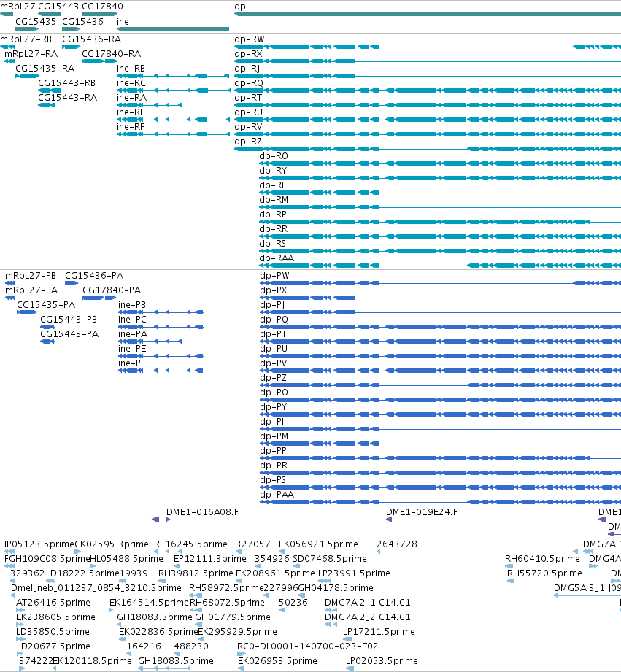Select EST LP02053.5prime label

pos(382,661)
